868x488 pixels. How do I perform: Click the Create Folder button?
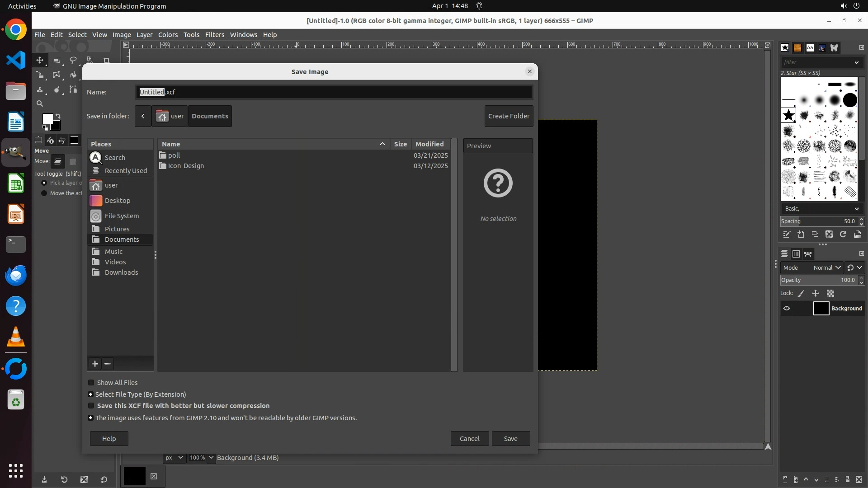tap(509, 116)
